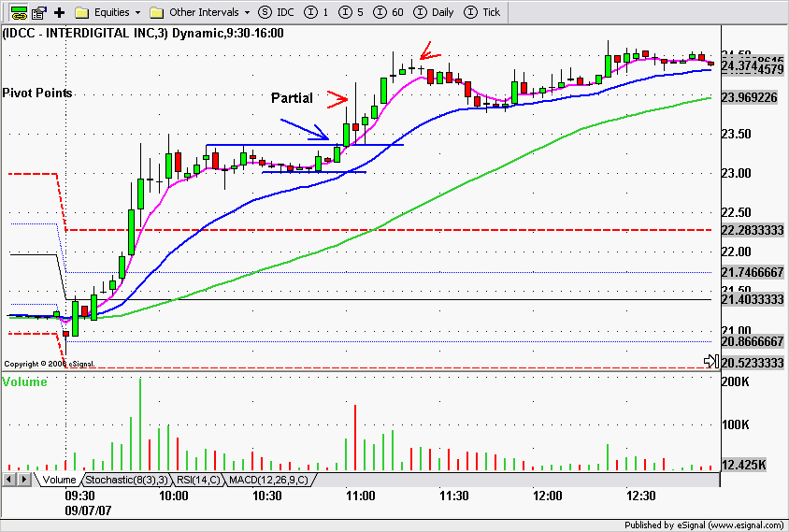
Task: Click the 22.2833333 pivot value
Action: coord(753,231)
